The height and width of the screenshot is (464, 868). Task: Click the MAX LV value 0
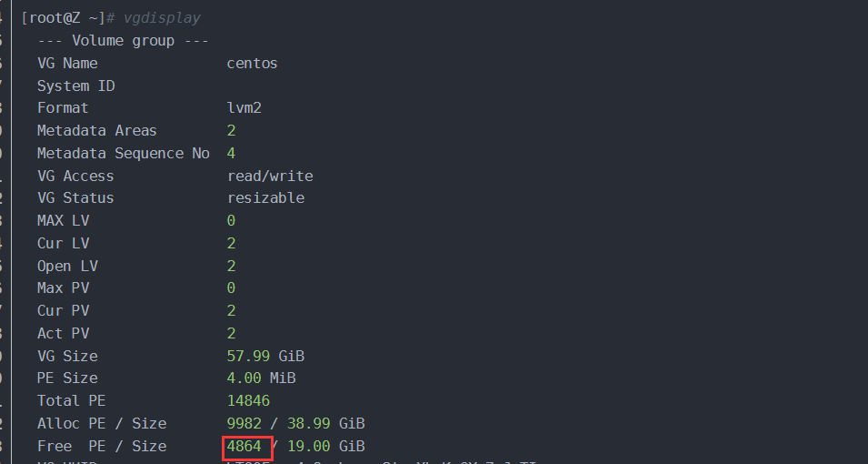click(231, 221)
